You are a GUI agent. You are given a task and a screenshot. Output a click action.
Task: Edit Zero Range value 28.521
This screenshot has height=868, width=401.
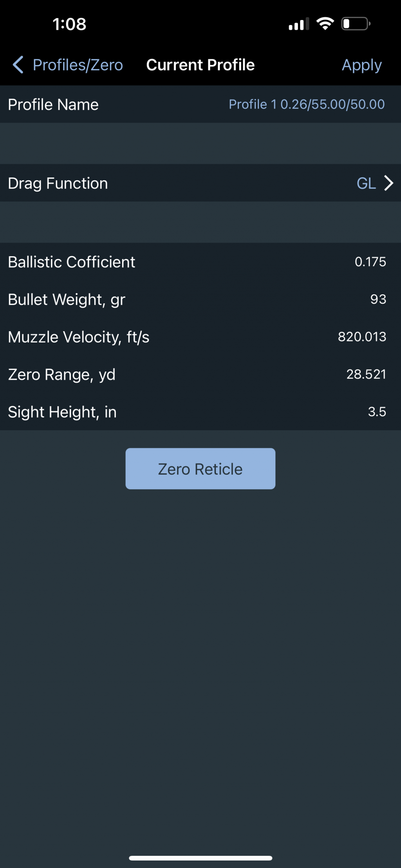(x=366, y=374)
